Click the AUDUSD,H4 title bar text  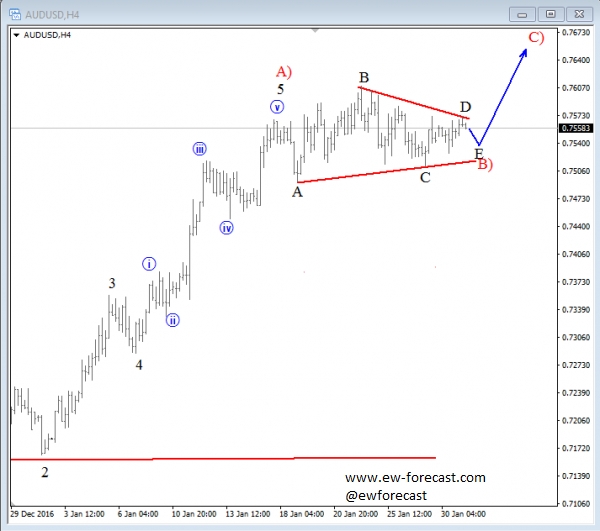coord(52,15)
